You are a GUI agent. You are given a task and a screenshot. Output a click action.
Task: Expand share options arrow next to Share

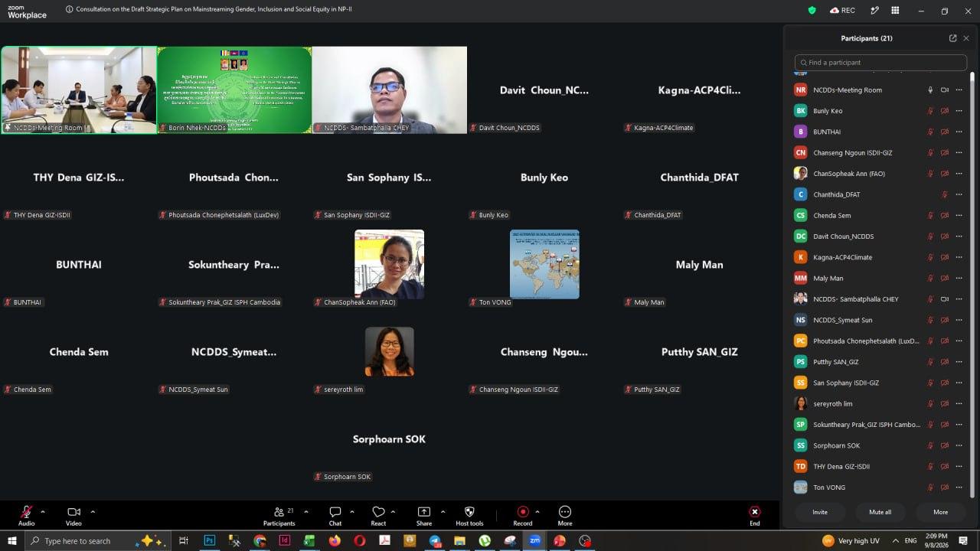tap(443, 511)
